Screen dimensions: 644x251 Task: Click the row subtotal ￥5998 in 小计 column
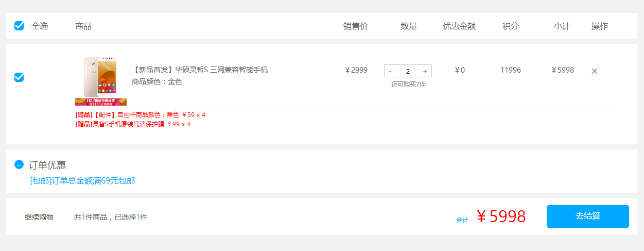click(563, 70)
